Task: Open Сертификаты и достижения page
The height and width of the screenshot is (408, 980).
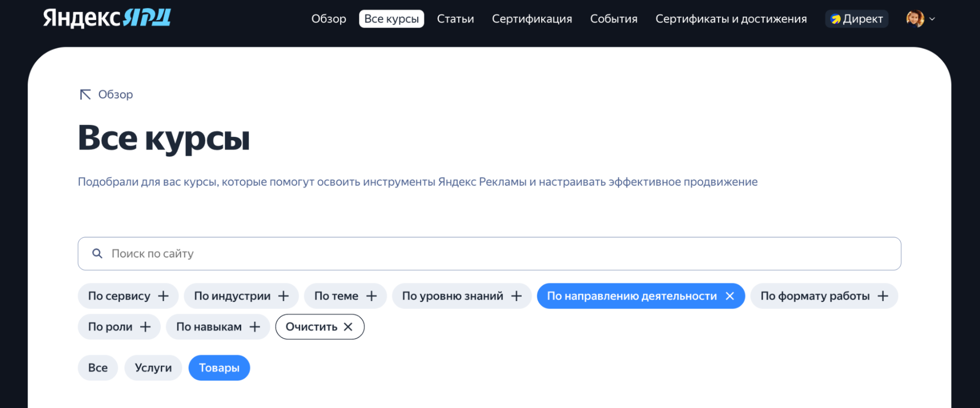Action: point(731,19)
